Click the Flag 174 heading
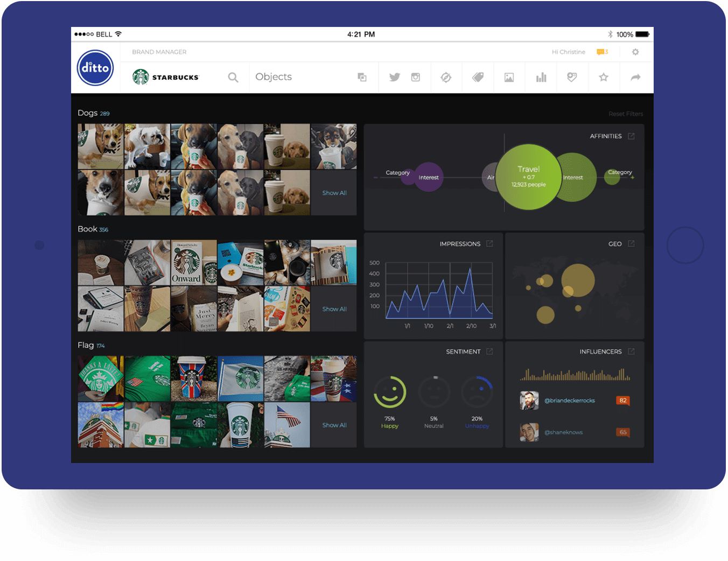This screenshot has height=561, width=728. 91,345
